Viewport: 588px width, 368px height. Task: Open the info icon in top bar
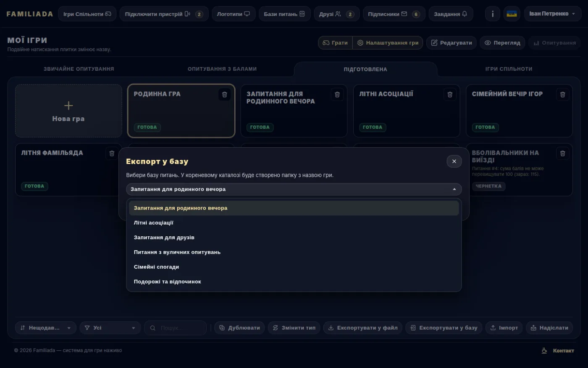tap(493, 14)
